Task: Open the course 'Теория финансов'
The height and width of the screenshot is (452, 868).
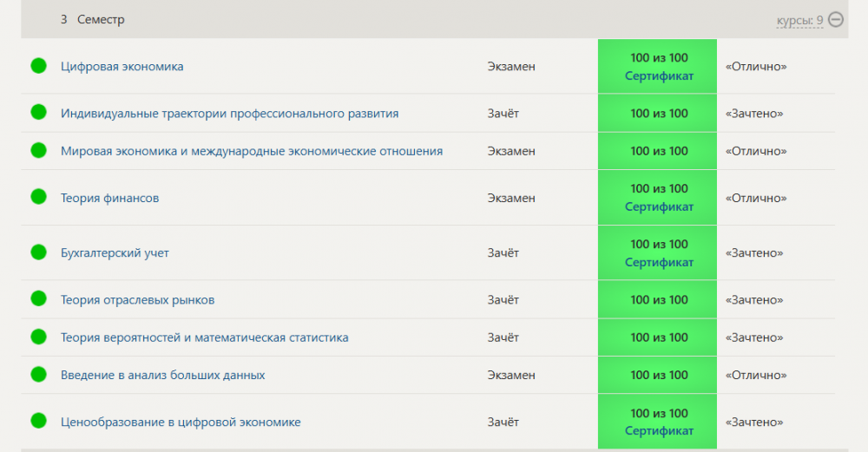Action: coord(109,198)
